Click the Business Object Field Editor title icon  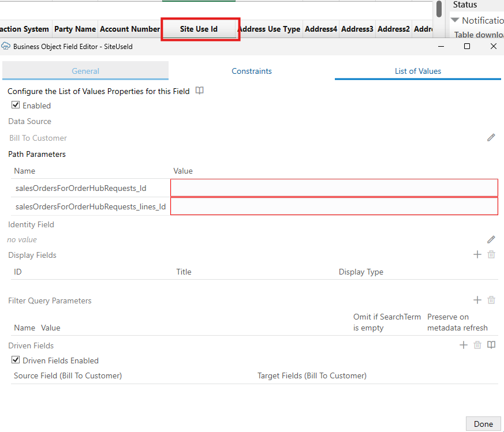(6, 46)
